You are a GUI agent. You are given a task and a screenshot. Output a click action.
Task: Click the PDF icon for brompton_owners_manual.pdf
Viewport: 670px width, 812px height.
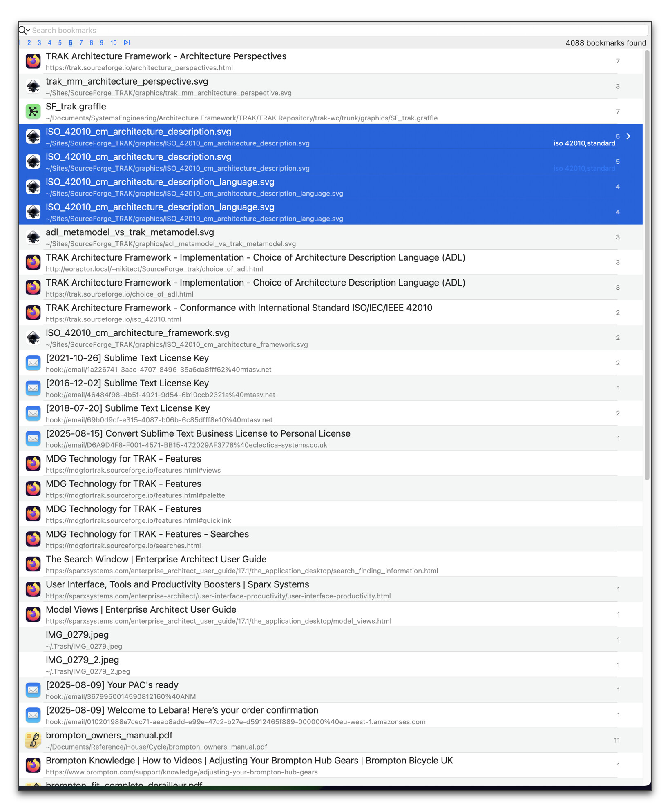[33, 741]
